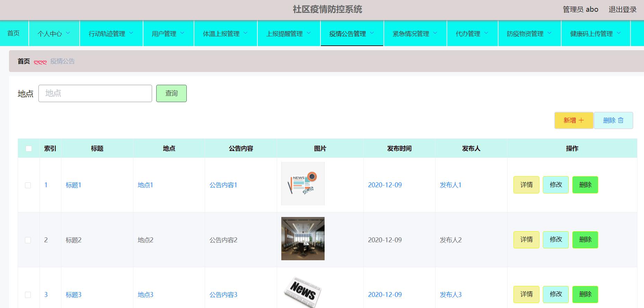Expand the 代办管理 dropdown arrow
Screen dimensions: 644x308
tap(486, 33)
